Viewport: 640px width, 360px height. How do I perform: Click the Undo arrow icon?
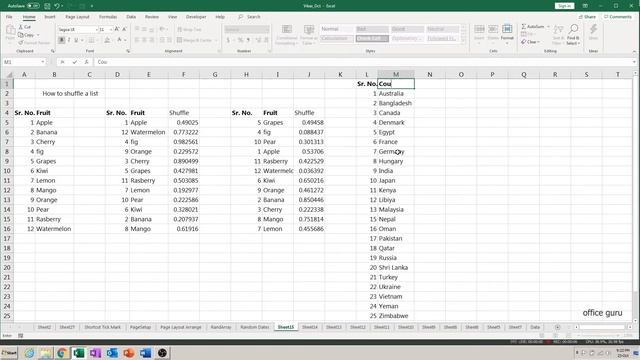click(x=57, y=6)
